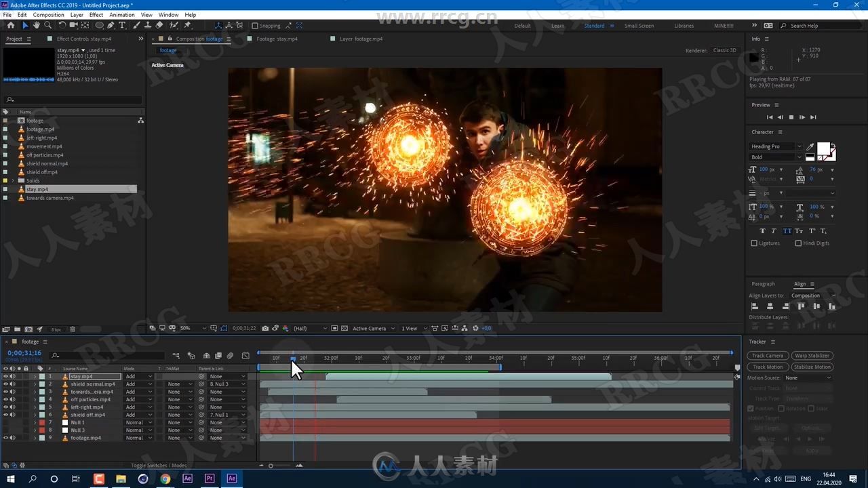Enable the Ligatures checkbox
The height and width of the screenshot is (488, 868).
754,243
